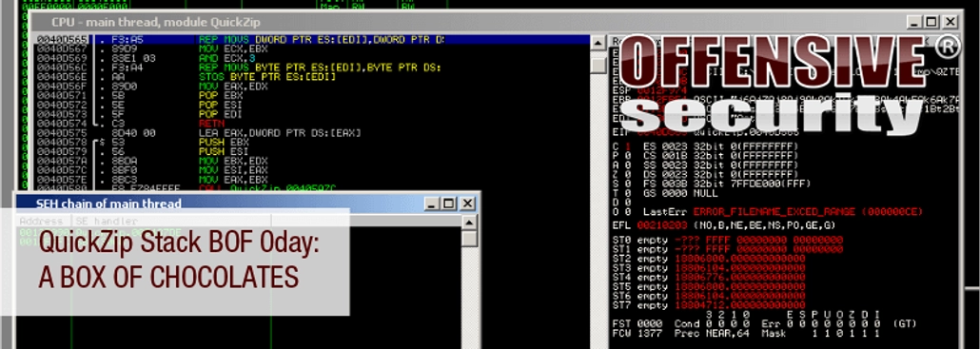Select the CALL QuickZip instruction at 0040D580
This screenshot has height=349, width=980.
click(x=311, y=188)
